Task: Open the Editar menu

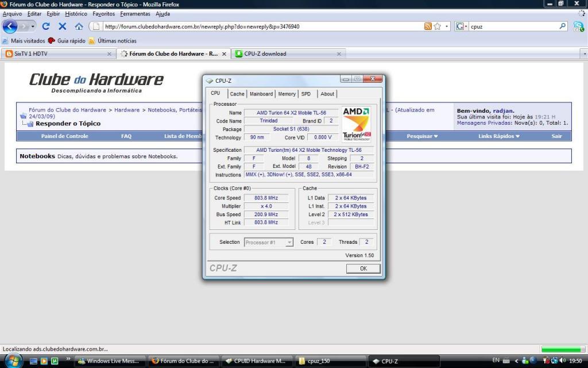Action: [x=34, y=14]
